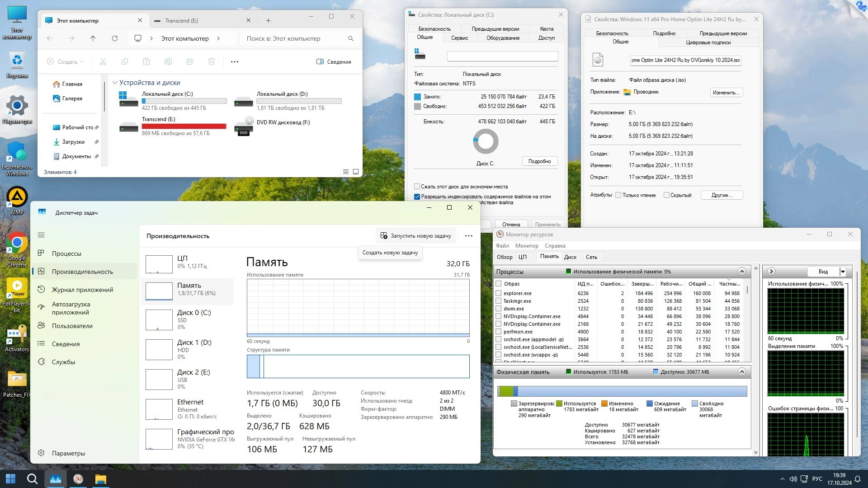Enable the compress this disk checkbox

[x=417, y=187]
